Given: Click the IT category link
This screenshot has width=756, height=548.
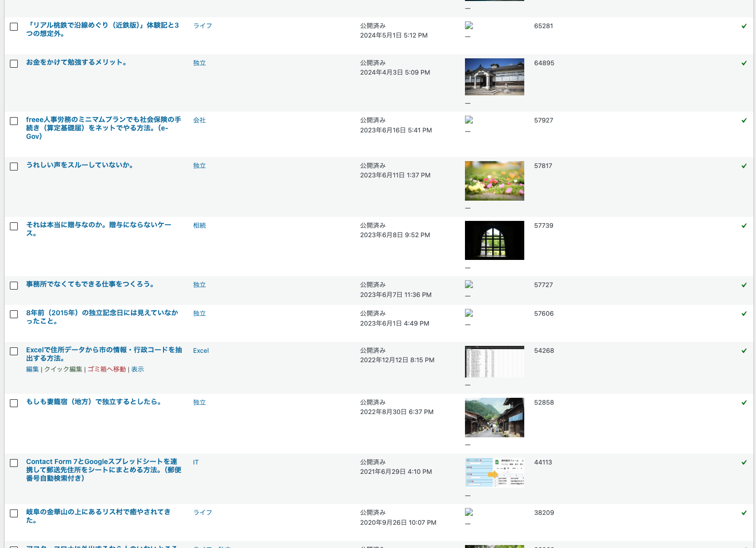Looking at the screenshot, I should point(196,462).
